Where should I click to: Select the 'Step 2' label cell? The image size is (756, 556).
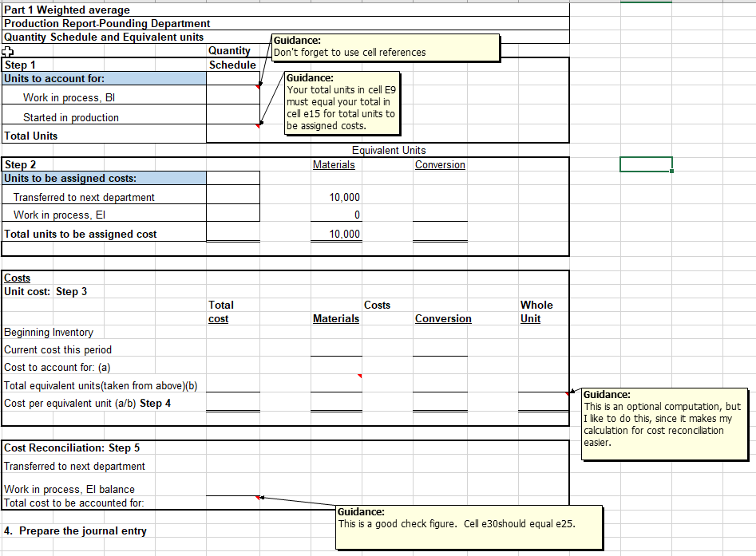point(104,165)
